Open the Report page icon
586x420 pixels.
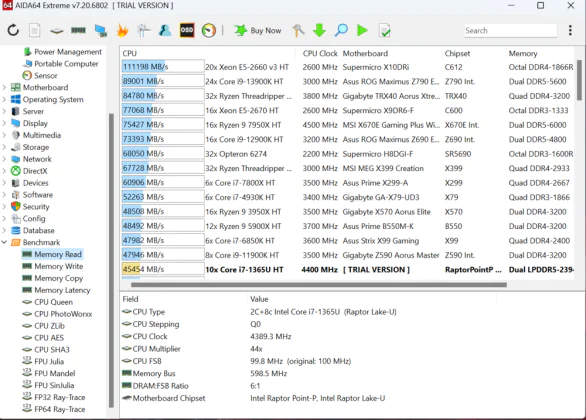34,30
